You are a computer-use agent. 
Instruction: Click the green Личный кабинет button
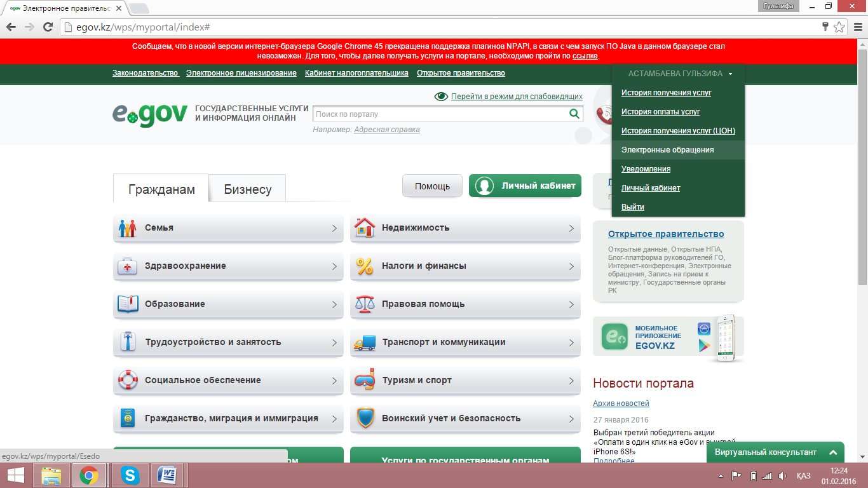525,186
